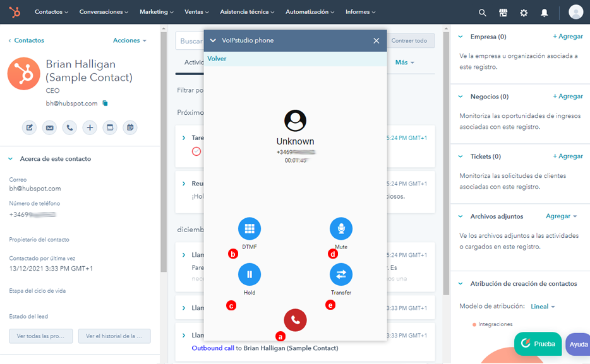The image size is (590, 364).
Task: Mark the task complete circle
Action: [196, 151]
